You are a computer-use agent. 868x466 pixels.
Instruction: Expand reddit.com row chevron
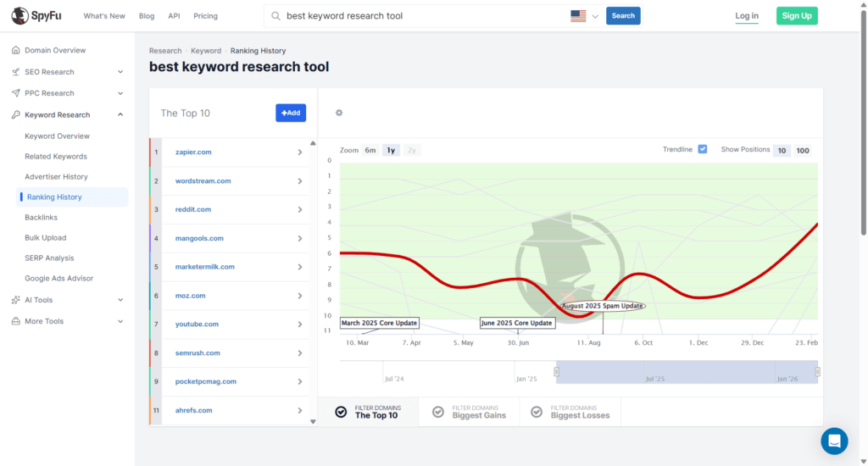click(x=299, y=210)
